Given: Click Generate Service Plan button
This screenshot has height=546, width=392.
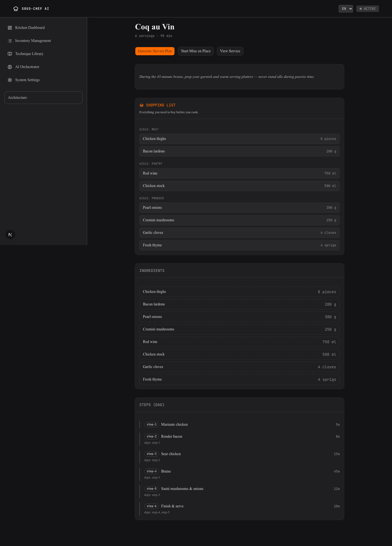Looking at the screenshot, I should [x=155, y=51].
